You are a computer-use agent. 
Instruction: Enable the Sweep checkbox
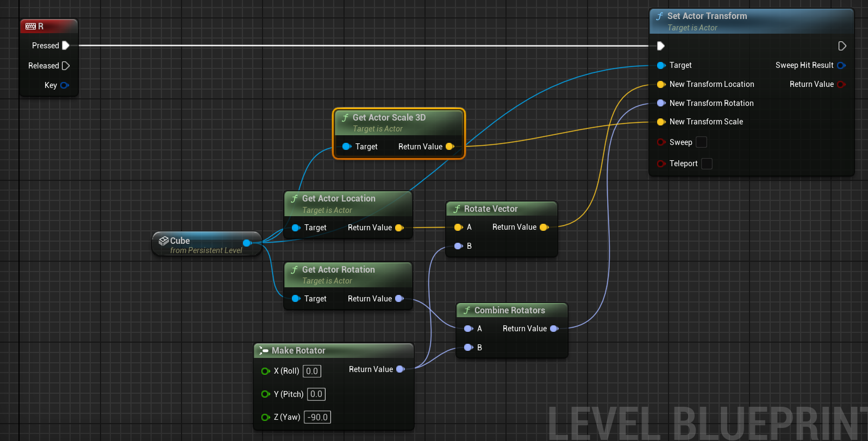pyautogui.click(x=702, y=142)
